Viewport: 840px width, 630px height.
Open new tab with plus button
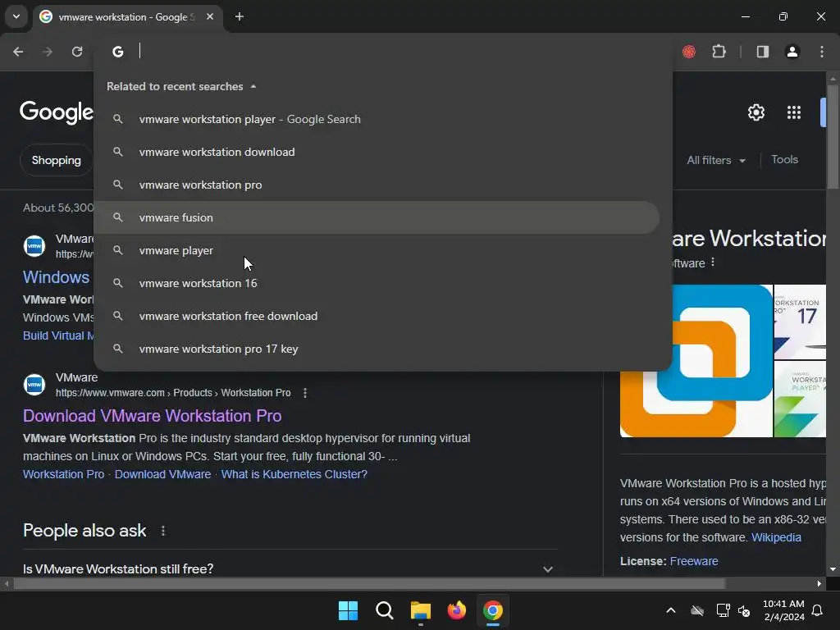point(240,16)
